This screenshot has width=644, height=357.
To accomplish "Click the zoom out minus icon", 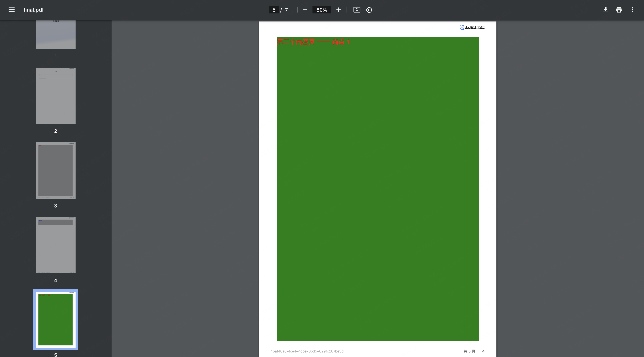I will [x=305, y=10].
